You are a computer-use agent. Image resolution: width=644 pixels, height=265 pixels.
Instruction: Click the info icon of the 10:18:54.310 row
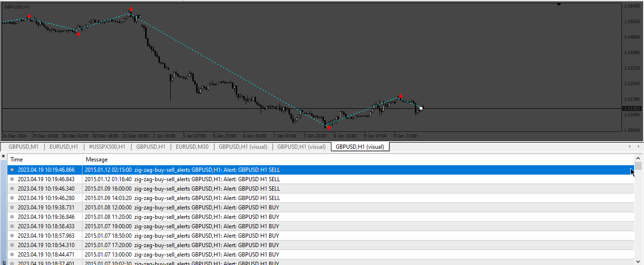click(12, 245)
